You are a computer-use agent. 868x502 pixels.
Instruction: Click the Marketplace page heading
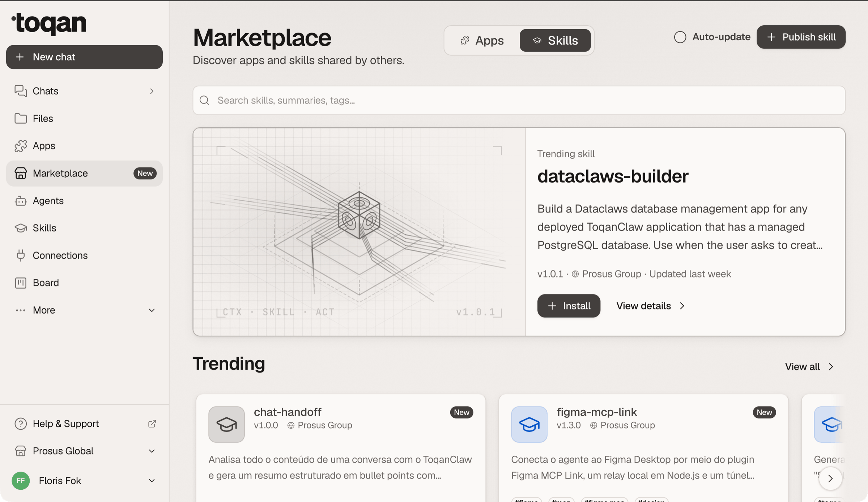coord(262,38)
